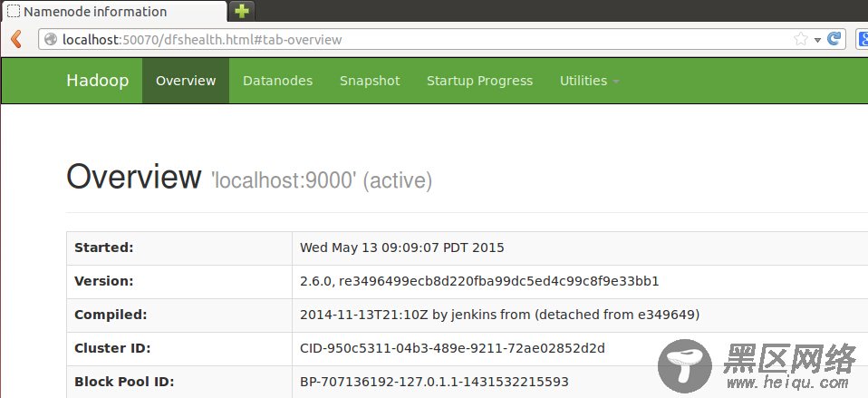Open the Snapshot tab
This screenshot has width=868, height=398.
point(370,81)
